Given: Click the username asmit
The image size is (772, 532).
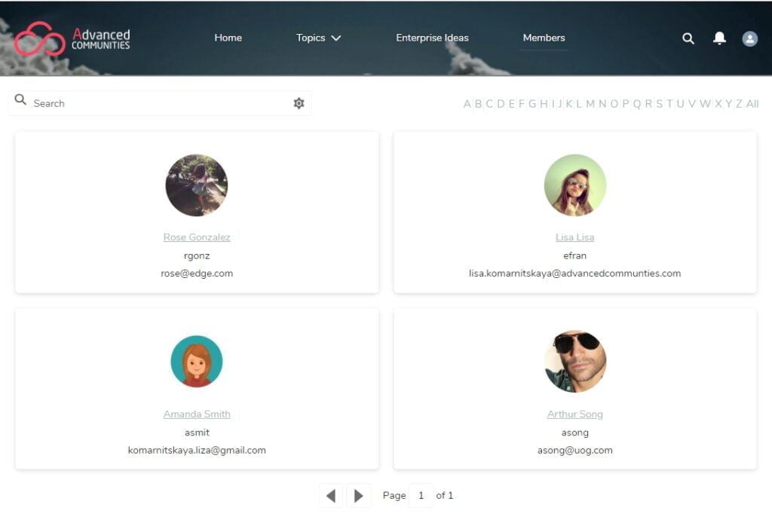Looking at the screenshot, I should (x=197, y=433).
